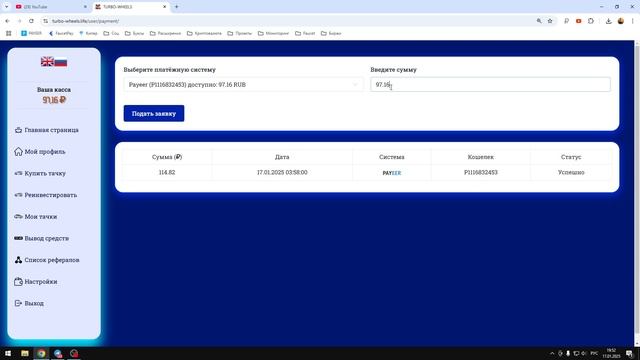Click the car icon beside Мои тачки
The width and height of the screenshot is (640, 360).
[18, 216]
